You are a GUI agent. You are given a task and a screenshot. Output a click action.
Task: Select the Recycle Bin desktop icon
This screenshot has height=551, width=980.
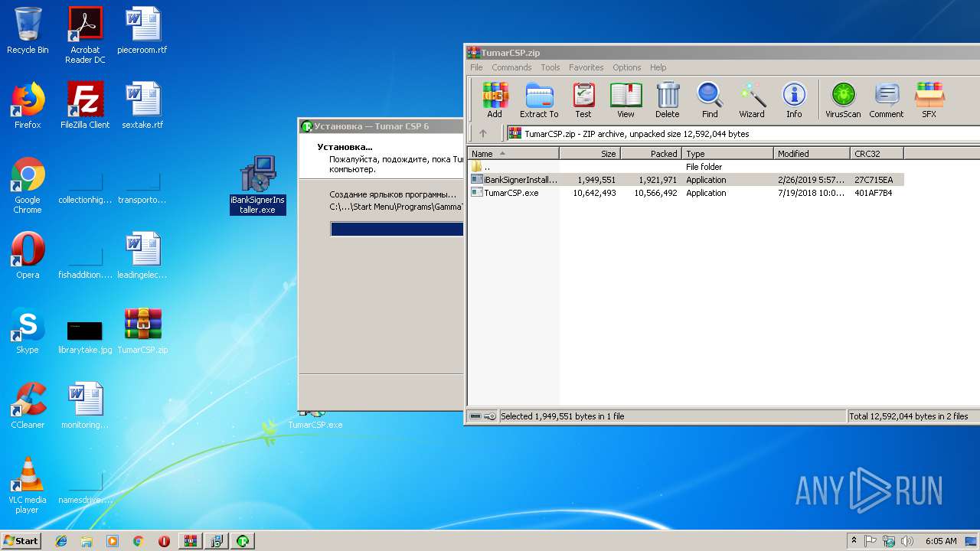[28, 31]
